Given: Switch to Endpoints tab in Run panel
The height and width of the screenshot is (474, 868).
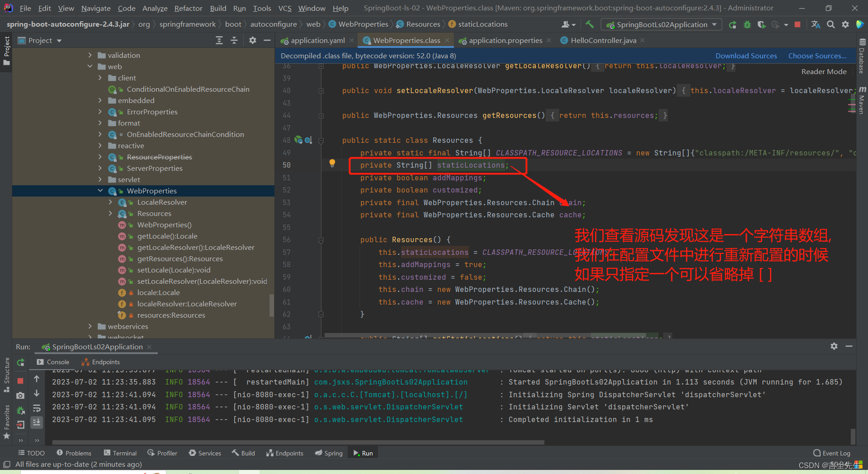Looking at the screenshot, I should (100, 362).
